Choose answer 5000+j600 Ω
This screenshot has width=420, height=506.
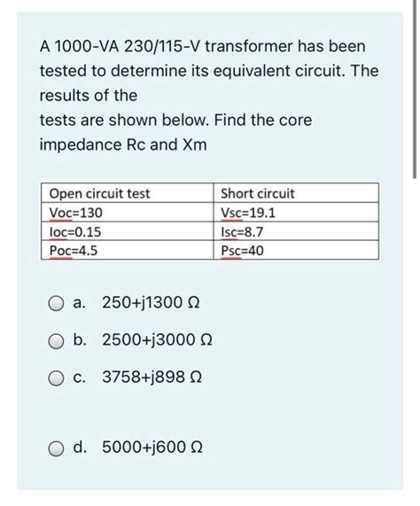pos(152,448)
